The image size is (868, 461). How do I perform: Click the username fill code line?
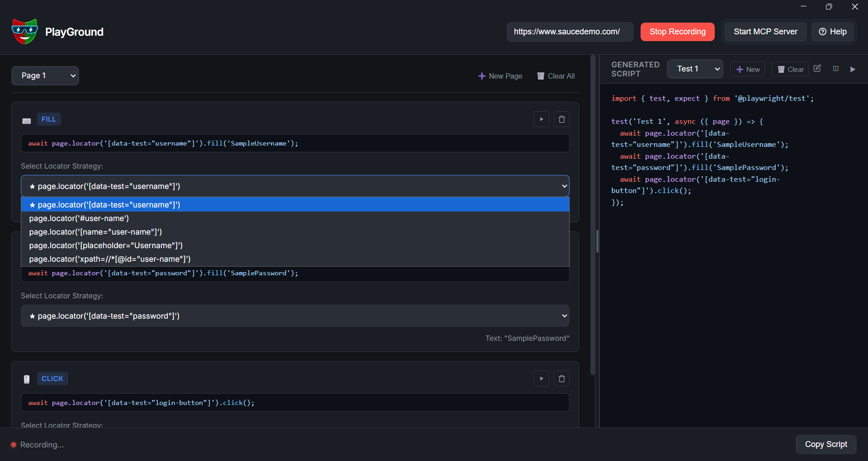[x=295, y=143]
